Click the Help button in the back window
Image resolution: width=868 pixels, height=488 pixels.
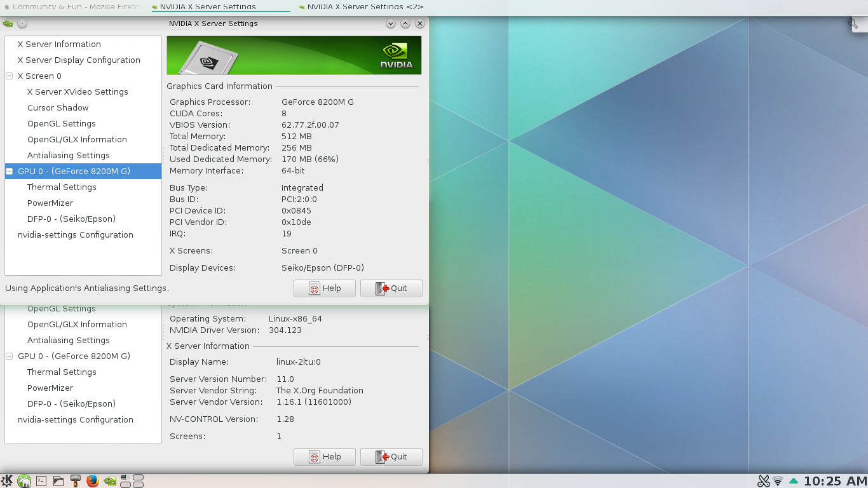(325, 457)
